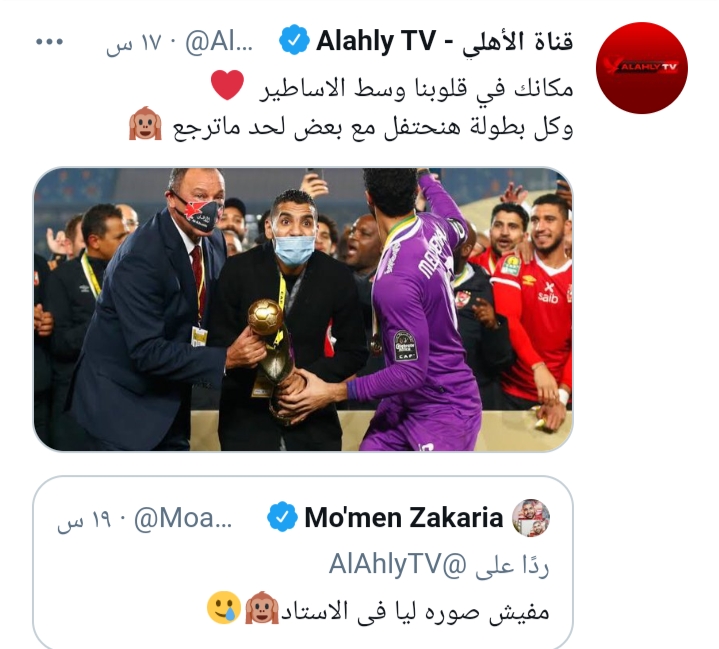719x649 pixels.
Task: Open the @AlAhlyTV mention link
Action: point(397,564)
